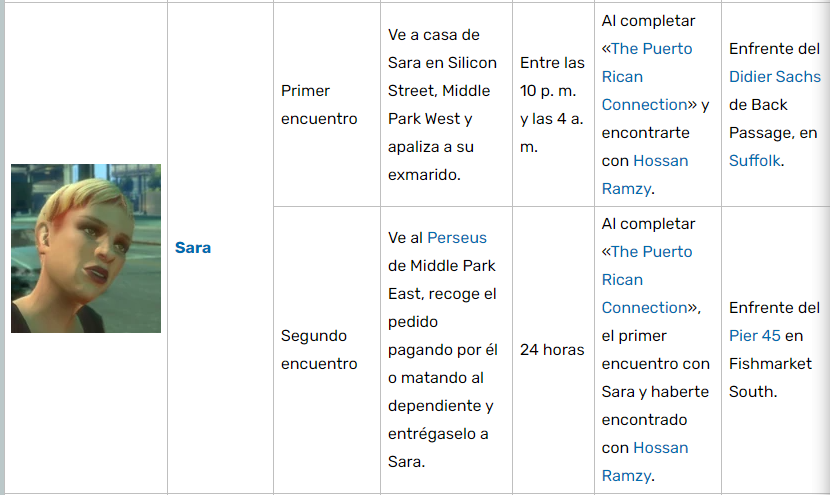Follow the Suffolk link
The height and width of the screenshot is (495, 830).
(755, 160)
